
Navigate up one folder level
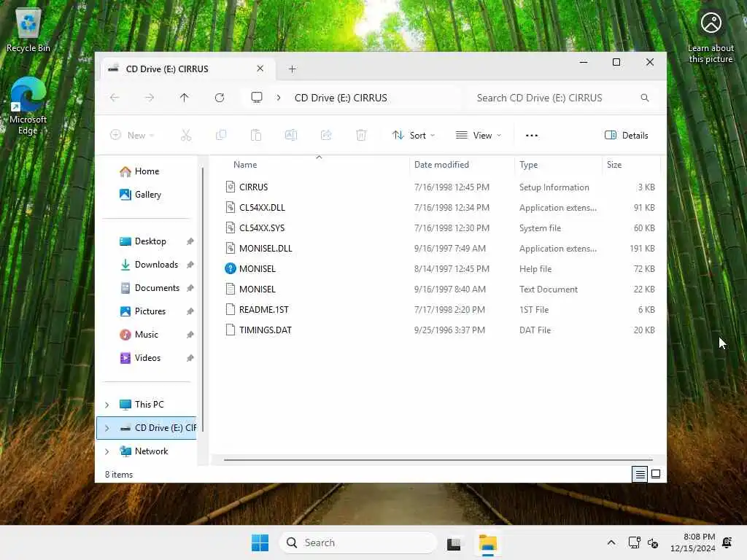[185, 98]
